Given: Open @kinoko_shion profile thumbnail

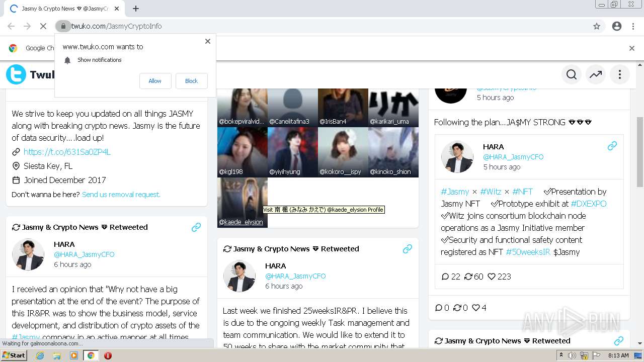Looking at the screenshot, I should [x=393, y=152].
